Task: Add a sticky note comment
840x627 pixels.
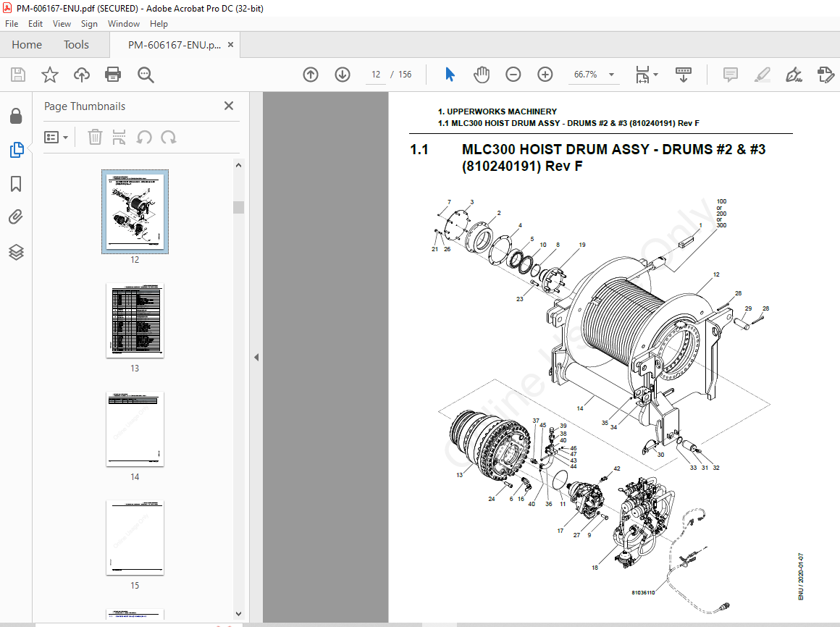Action: (x=730, y=75)
